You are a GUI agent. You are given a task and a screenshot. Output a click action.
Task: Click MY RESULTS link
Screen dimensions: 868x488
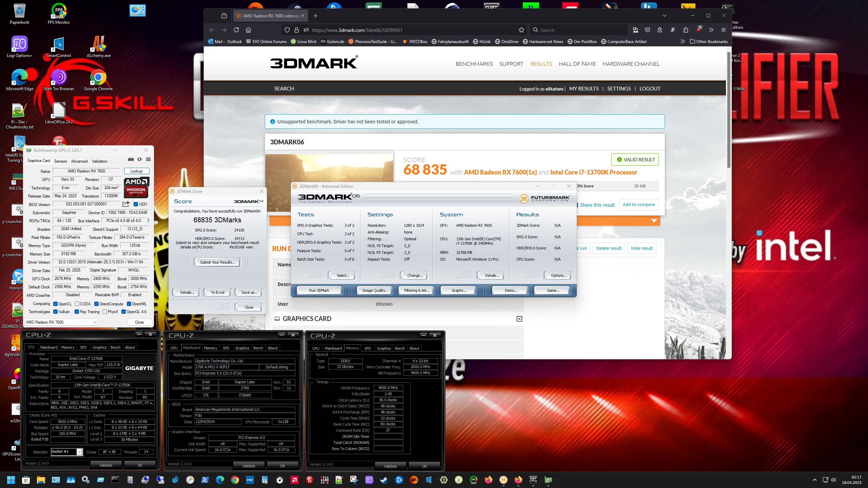pos(584,88)
